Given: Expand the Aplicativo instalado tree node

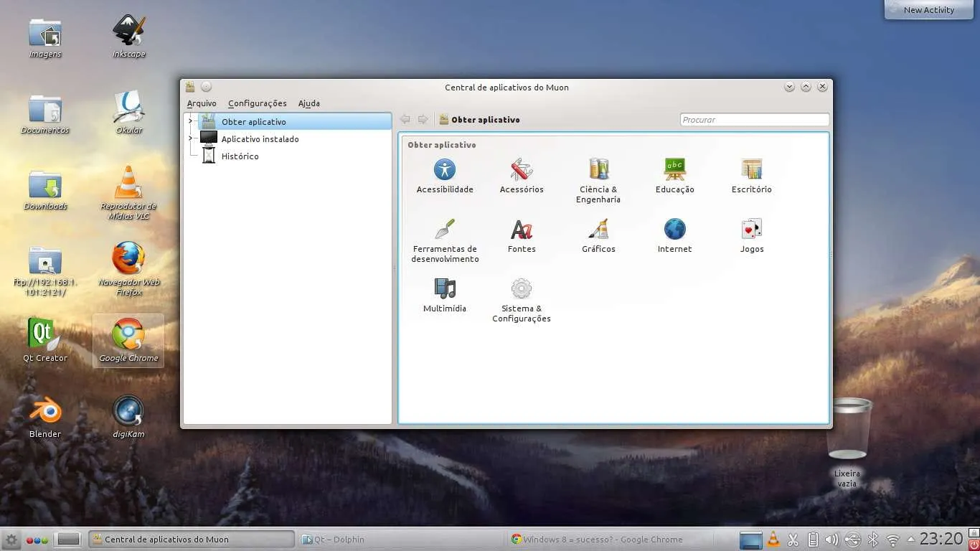Looking at the screenshot, I should click(x=190, y=138).
